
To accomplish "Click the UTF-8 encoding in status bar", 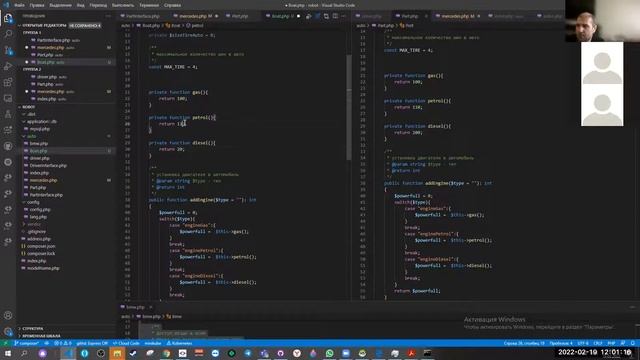I will [x=583, y=343].
